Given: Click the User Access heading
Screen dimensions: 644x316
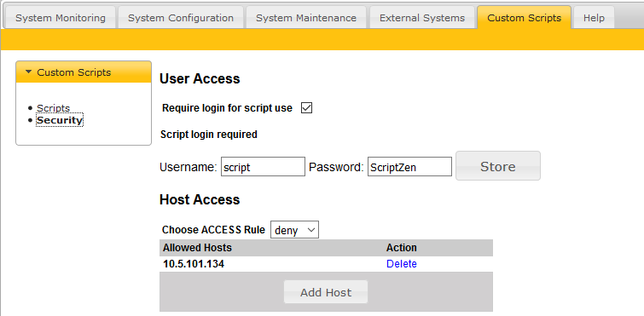Looking at the screenshot, I should [x=200, y=78].
